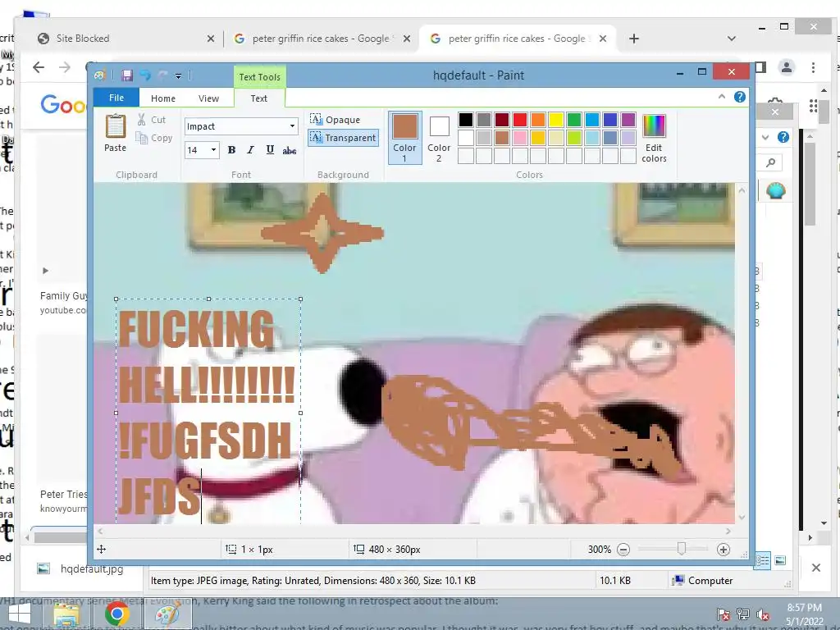Open File Explorer from taskbar
The image size is (840, 630).
pos(66,614)
